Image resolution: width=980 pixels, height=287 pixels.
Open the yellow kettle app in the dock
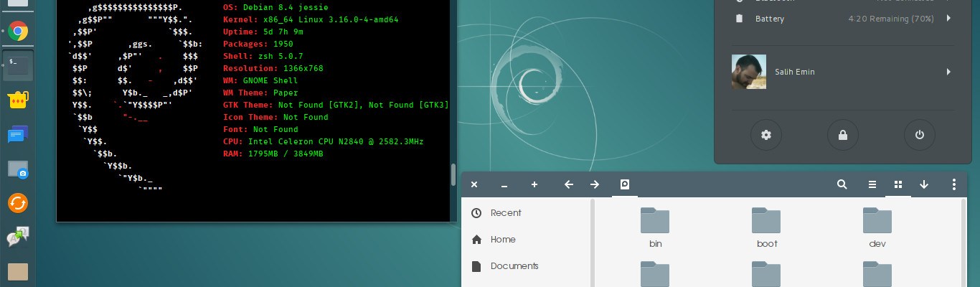pos(18,100)
